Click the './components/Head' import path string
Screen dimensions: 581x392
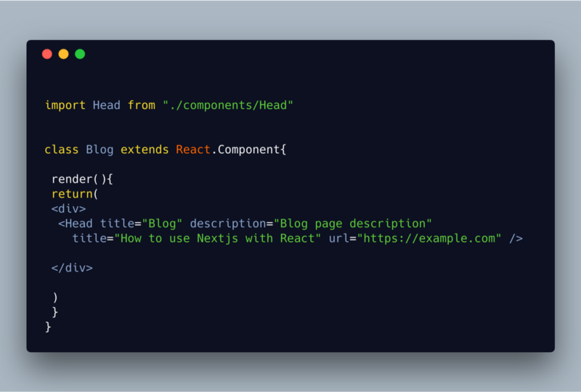228,105
